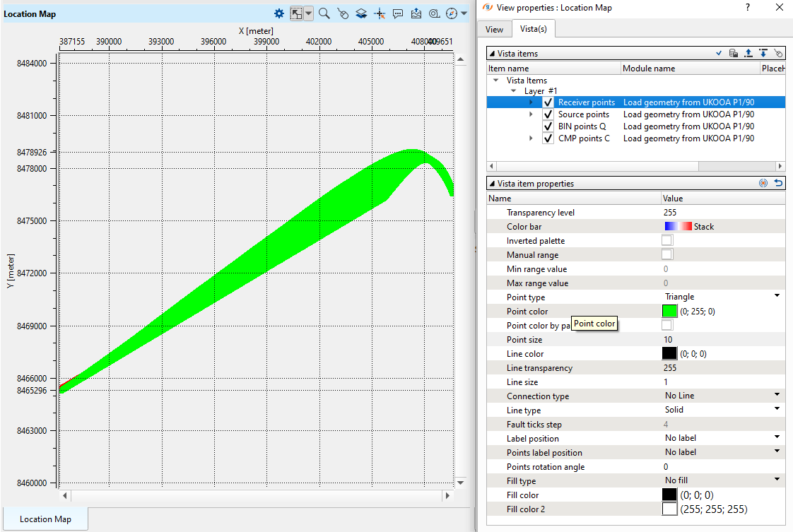Screen dimensions: 793x532
Task: Uncheck the Source points layer checkbox
Action: coord(548,114)
